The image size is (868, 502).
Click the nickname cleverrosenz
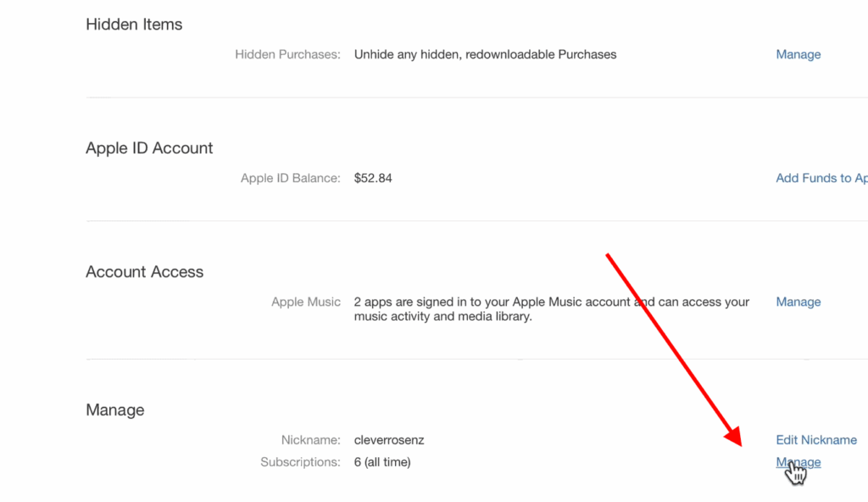pyautogui.click(x=389, y=439)
